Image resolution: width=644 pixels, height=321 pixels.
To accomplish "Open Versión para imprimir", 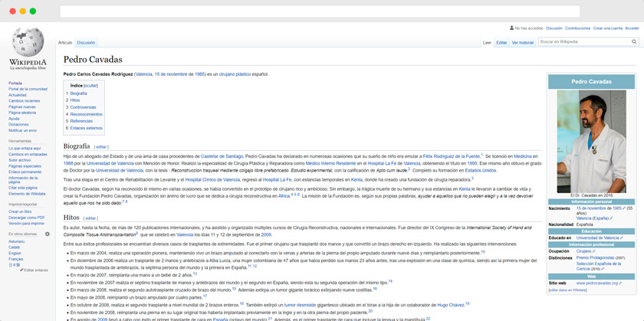I will coord(26,224).
